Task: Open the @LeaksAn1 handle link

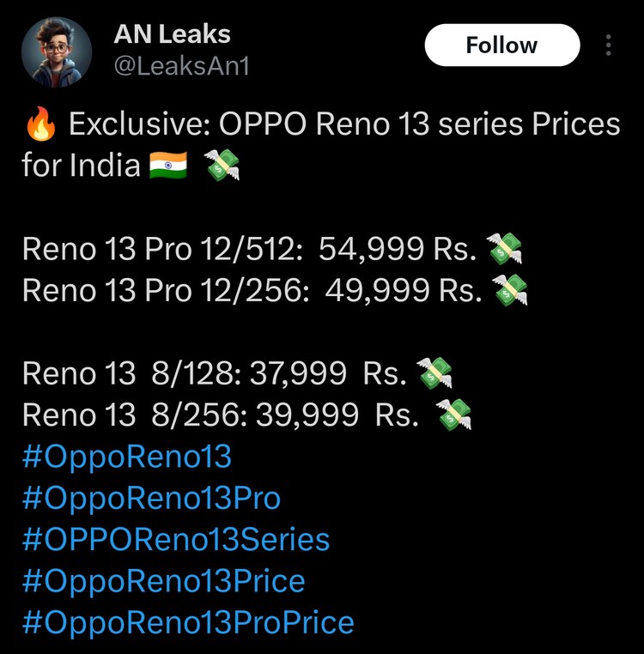Action: pos(181,65)
